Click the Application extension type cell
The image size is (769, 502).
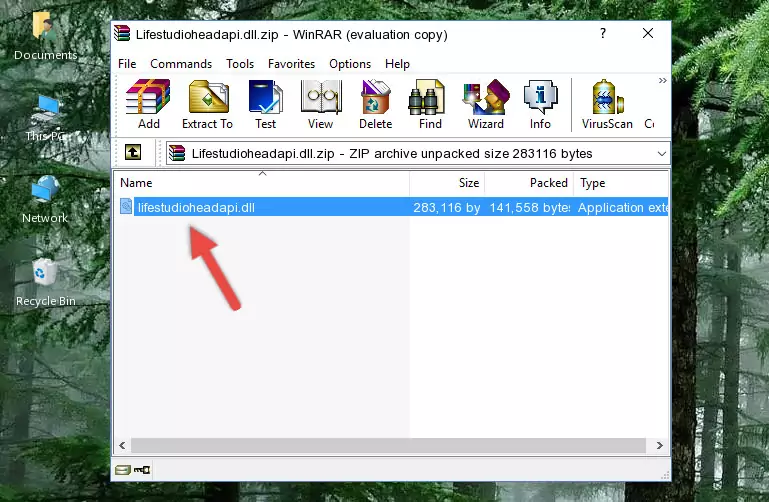pos(622,207)
